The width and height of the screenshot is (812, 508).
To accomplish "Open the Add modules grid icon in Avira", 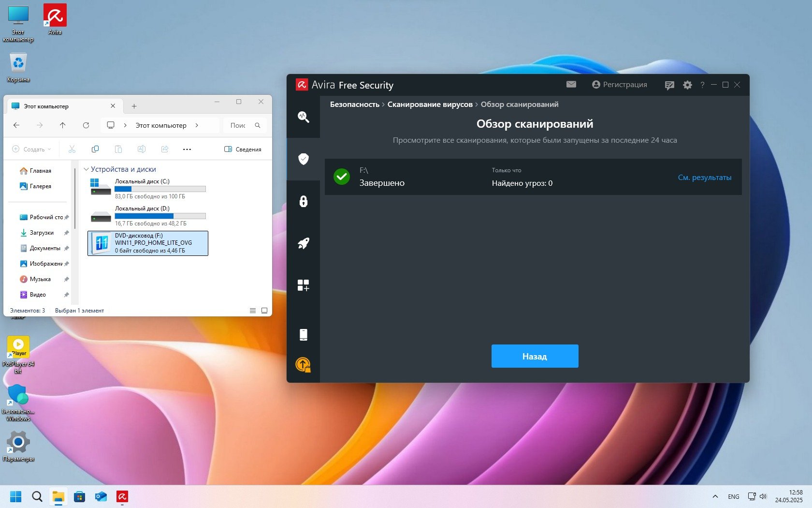I will pyautogui.click(x=303, y=285).
